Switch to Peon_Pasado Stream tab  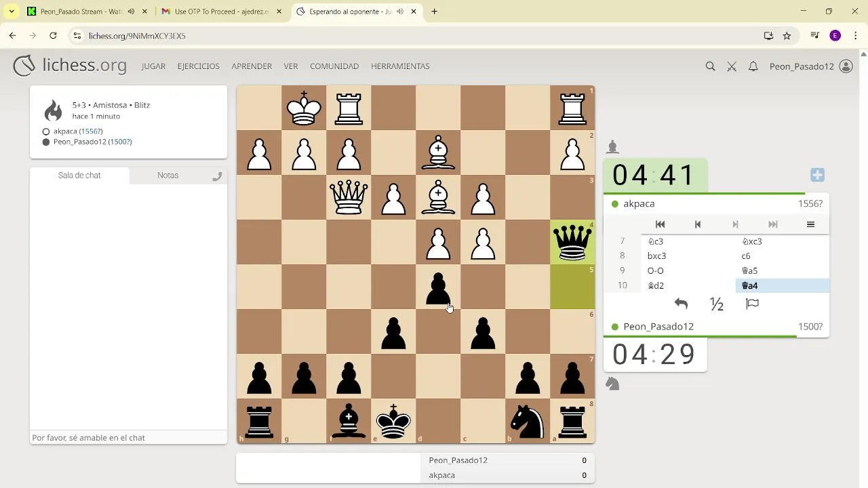88,12
